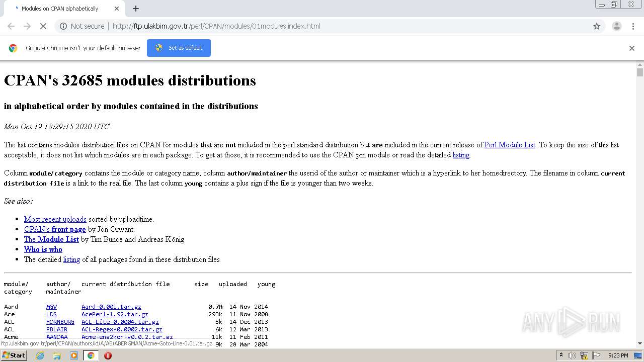The height and width of the screenshot is (362, 644).
Task: Show hidden tray icons arrow
Action: (x=561, y=355)
